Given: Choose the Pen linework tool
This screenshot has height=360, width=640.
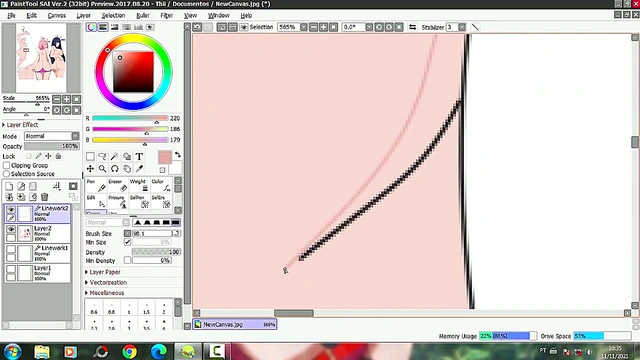Looking at the screenshot, I should (96, 185).
